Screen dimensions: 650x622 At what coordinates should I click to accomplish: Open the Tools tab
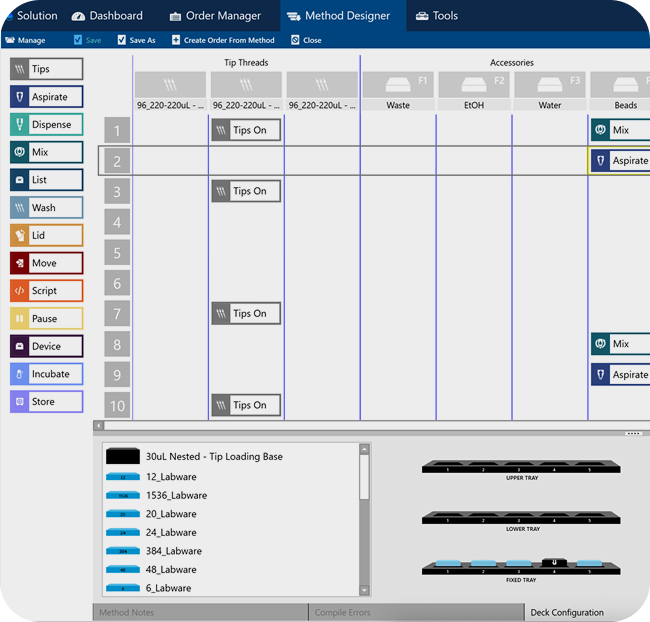[437, 16]
